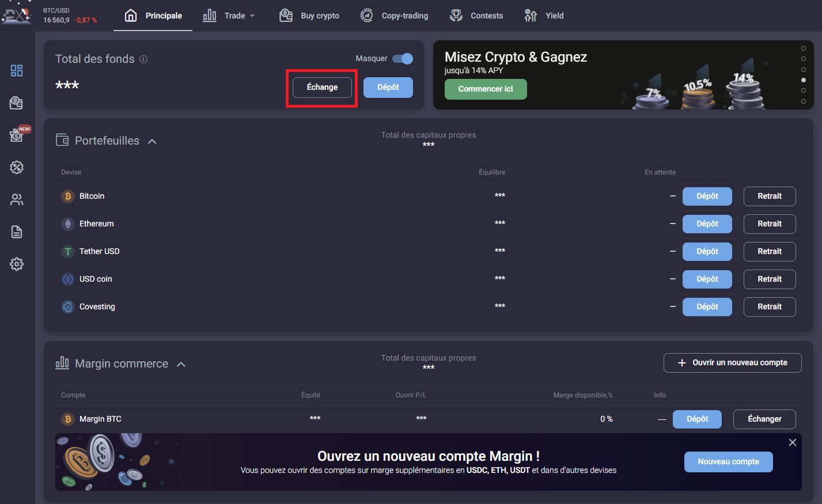Collapse the Margin commerce section
The height and width of the screenshot is (504, 822).
(181, 364)
